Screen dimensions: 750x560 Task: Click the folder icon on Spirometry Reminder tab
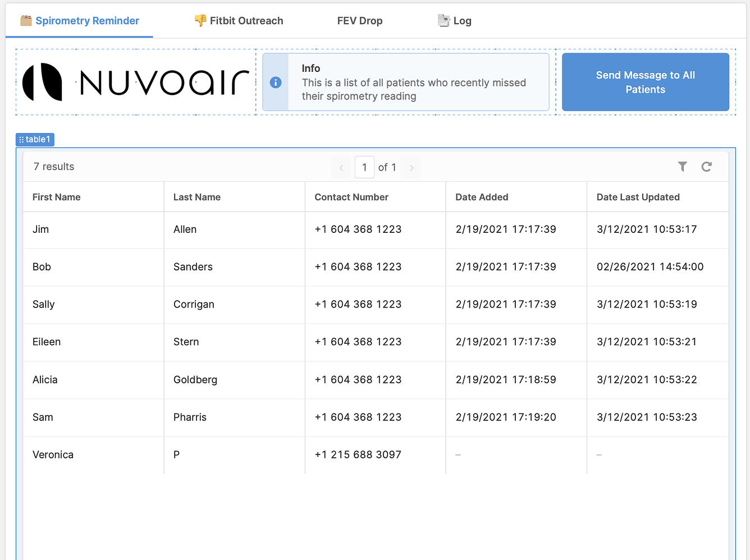coord(26,20)
